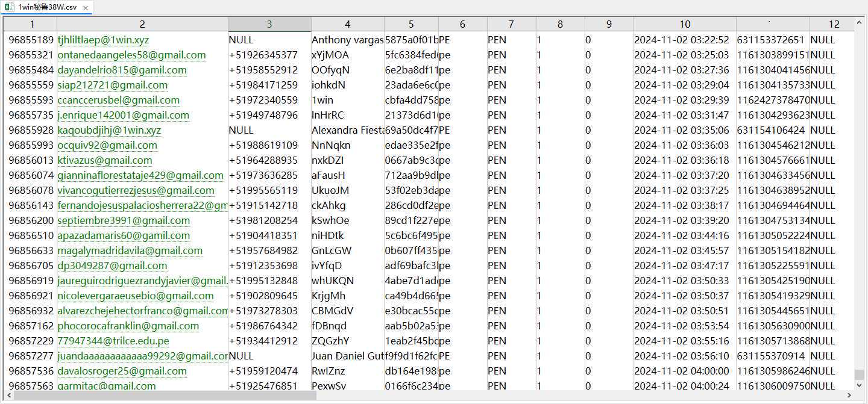
Task: Select the cell reading NnNqkn
Action: pos(348,145)
